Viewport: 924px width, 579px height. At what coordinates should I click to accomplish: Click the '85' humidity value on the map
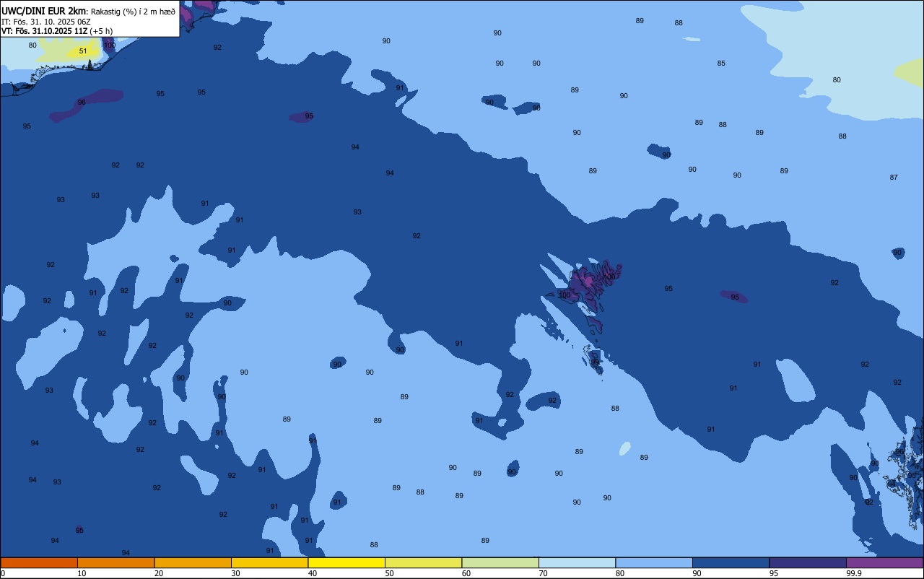(x=721, y=64)
